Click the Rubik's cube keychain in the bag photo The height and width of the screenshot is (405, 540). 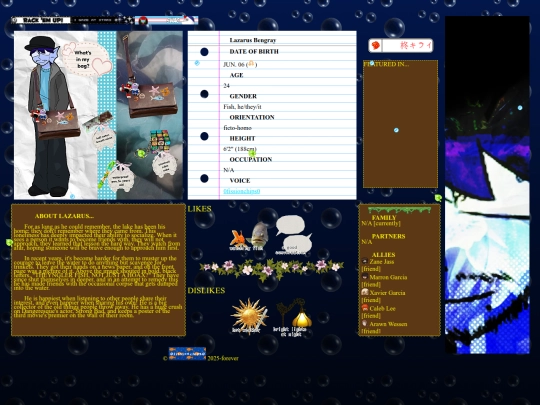pyautogui.click(x=160, y=141)
